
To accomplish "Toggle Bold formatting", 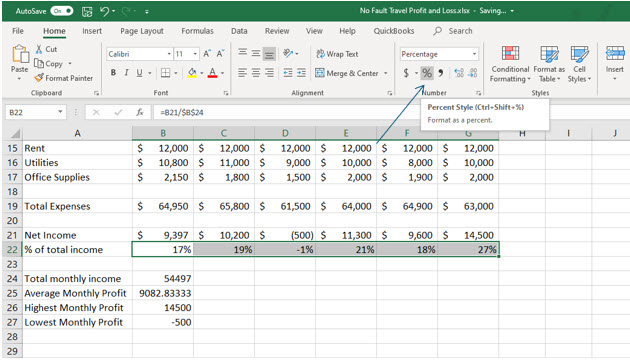I will [x=113, y=73].
